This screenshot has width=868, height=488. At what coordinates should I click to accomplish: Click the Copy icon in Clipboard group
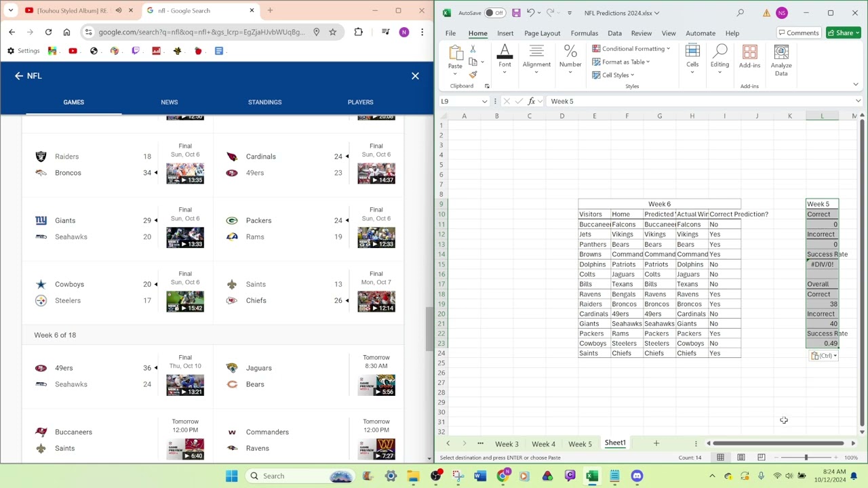point(473,62)
